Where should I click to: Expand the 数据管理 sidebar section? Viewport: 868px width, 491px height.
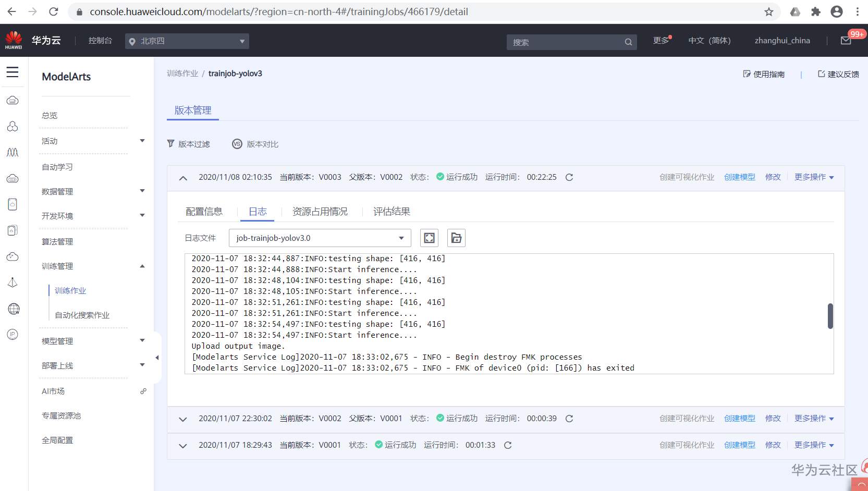tap(142, 191)
